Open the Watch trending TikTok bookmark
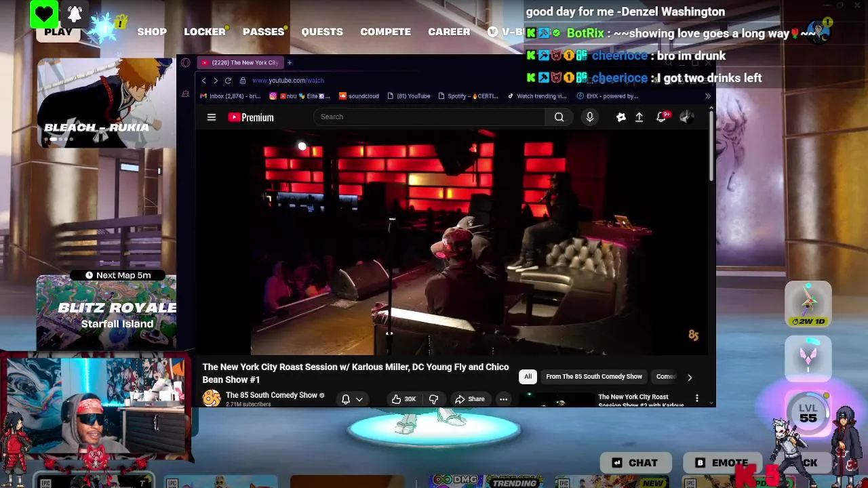 click(537, 96)
